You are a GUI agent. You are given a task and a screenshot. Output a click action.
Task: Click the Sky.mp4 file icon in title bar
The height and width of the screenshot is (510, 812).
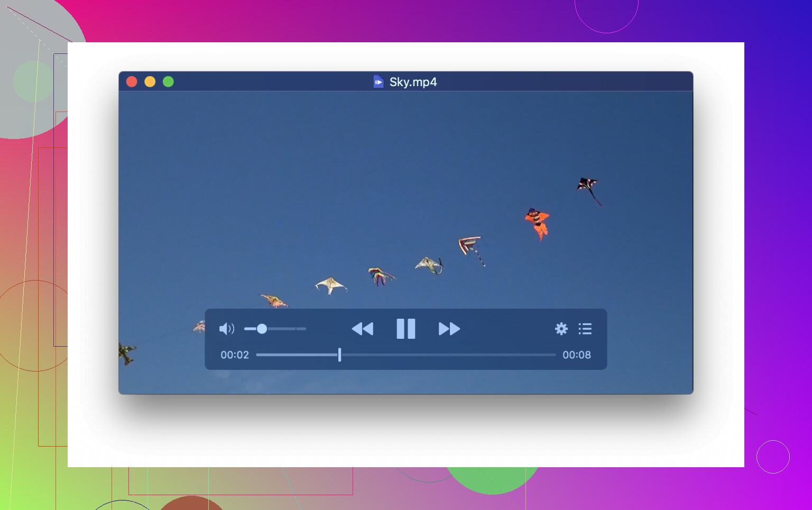pos(379,82)
